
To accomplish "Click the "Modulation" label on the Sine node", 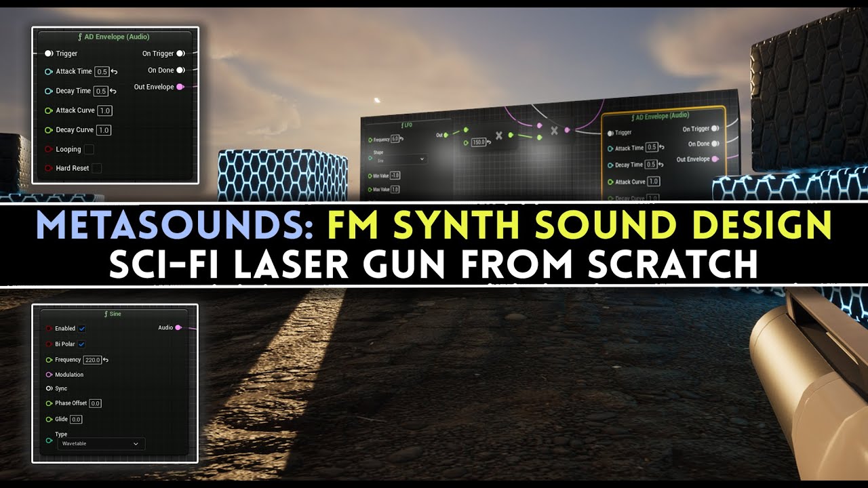I will coord(69,375).
